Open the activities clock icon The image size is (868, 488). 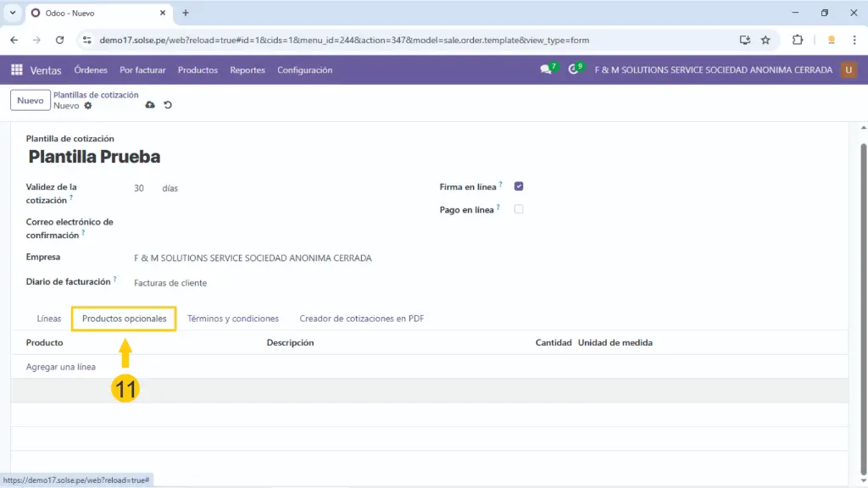tap(574, 70)
